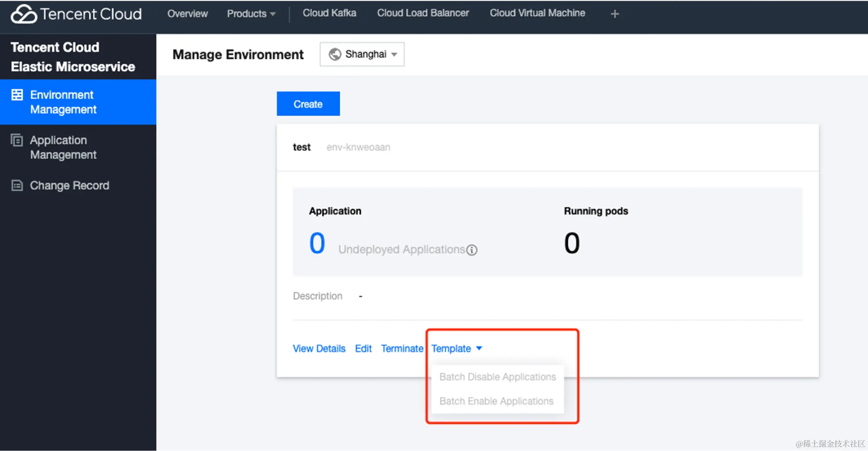Click the plus icon to add shortcut

[x=615, y=14]
